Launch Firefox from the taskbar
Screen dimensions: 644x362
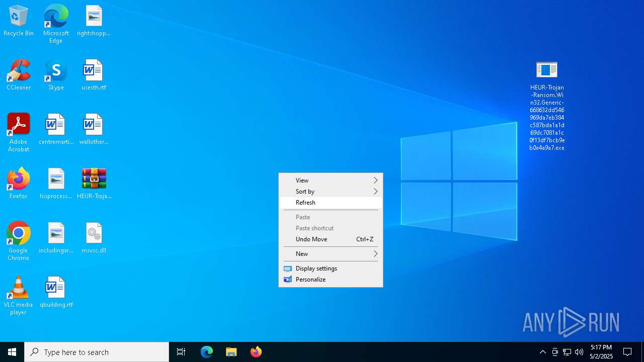tap(256, 352)
